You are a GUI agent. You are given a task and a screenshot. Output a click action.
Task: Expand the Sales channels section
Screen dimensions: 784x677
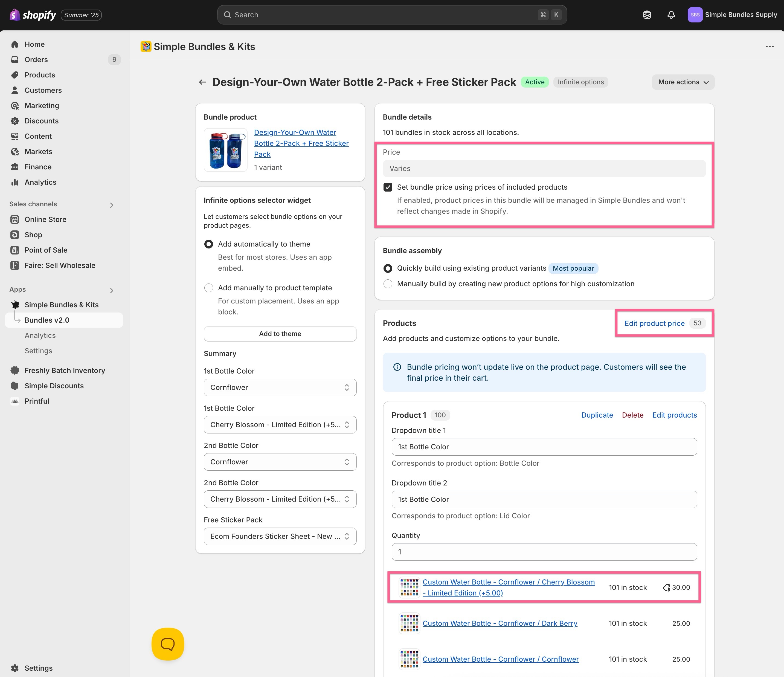pos(111,205)
